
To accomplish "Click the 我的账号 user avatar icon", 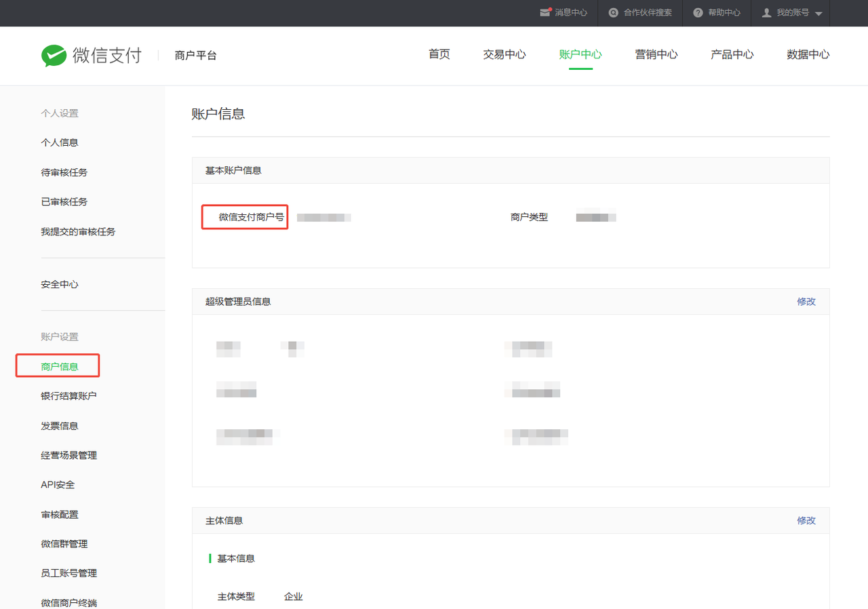I will click(x=767, y=13).
